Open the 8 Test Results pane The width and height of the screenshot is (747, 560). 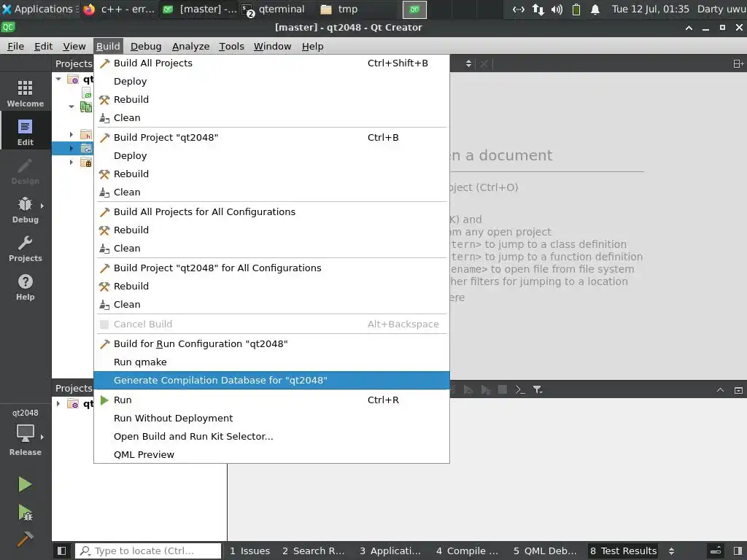click(x=623, y=551)
